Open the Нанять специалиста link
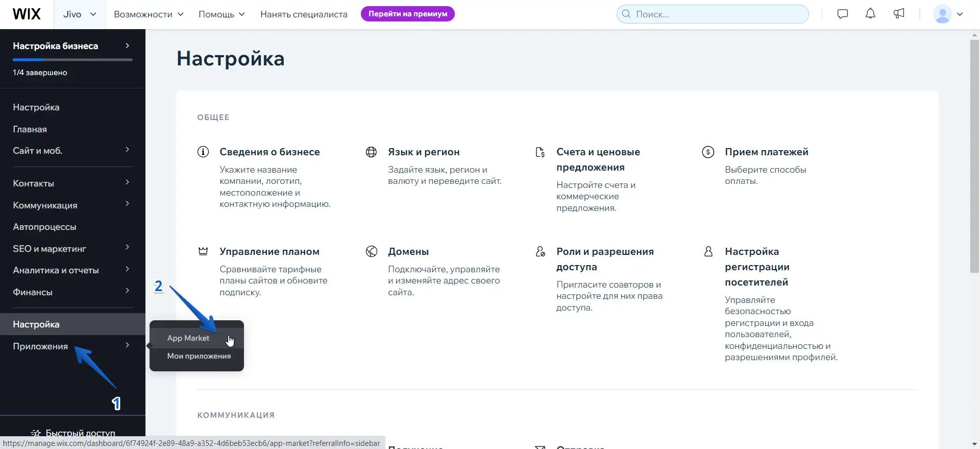Screen dimensions: 980x449 click(x=304, y=14)
